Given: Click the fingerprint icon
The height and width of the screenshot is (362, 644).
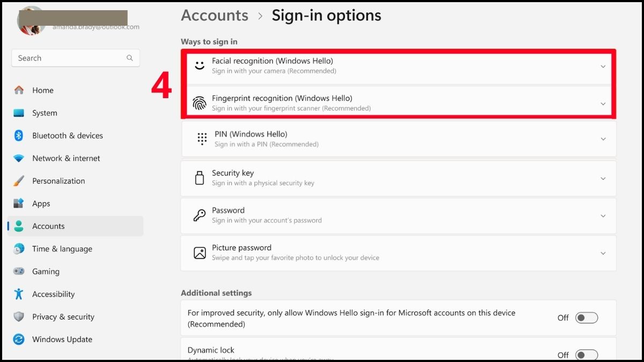Looking at the screenshot, I should point(200,103).
